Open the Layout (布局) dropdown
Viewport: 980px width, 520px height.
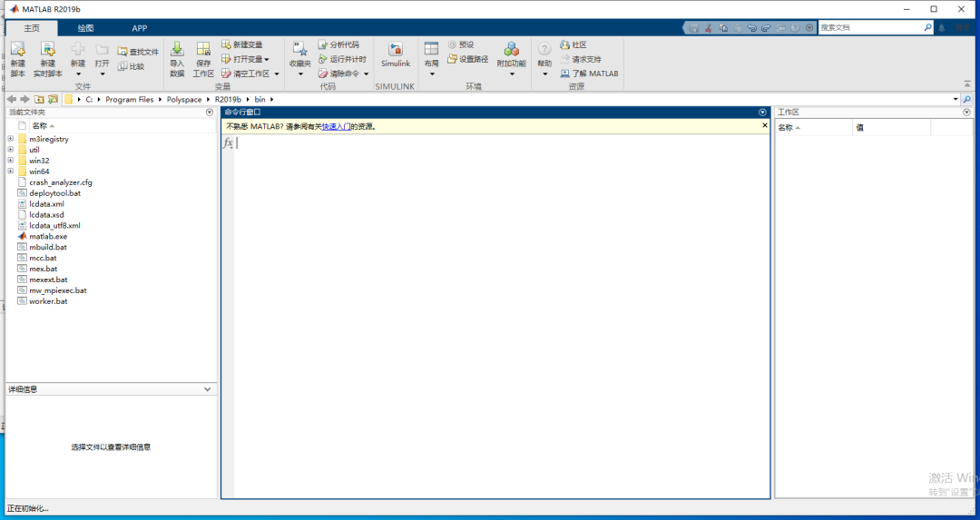(x=432, y=74)
